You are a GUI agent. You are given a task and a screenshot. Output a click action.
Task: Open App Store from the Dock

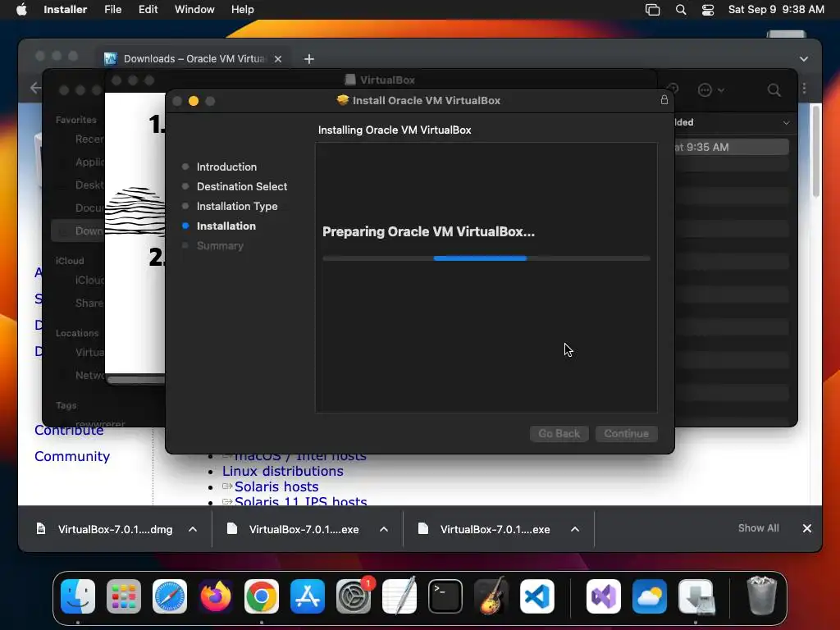pos(308,596)
